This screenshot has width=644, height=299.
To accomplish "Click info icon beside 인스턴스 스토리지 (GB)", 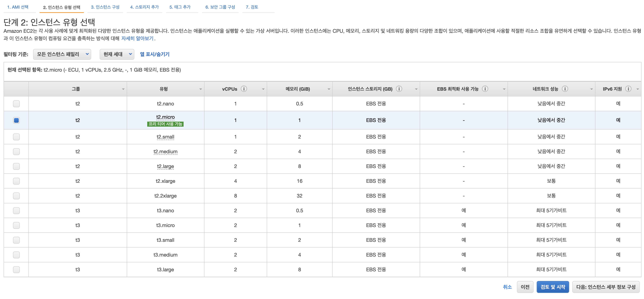I will 399,89.
